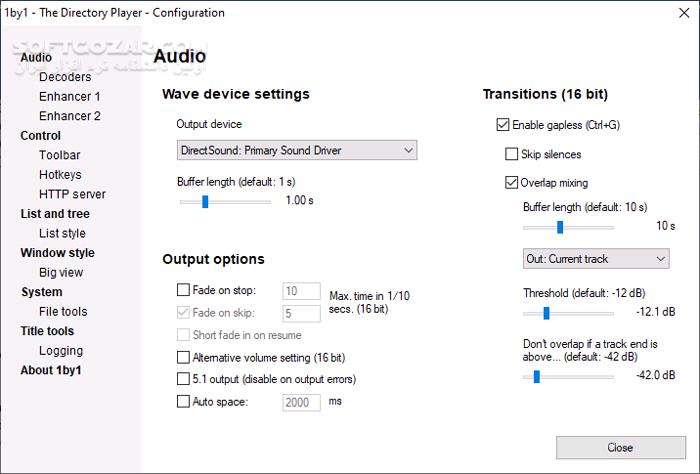Enable the Skip silences checkbox
The image size is (700, 474).
pyautogui.click(x=512, y=154)
